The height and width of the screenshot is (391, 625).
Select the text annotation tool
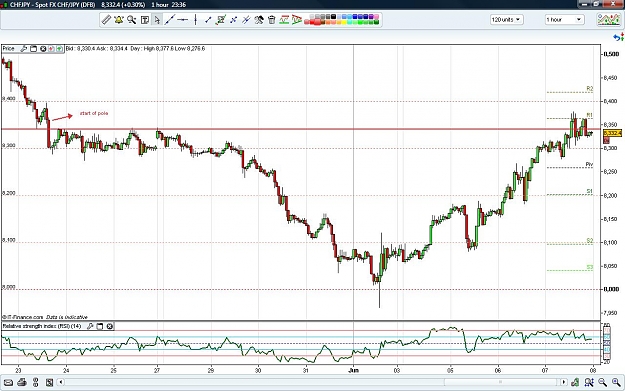[145, 20]
